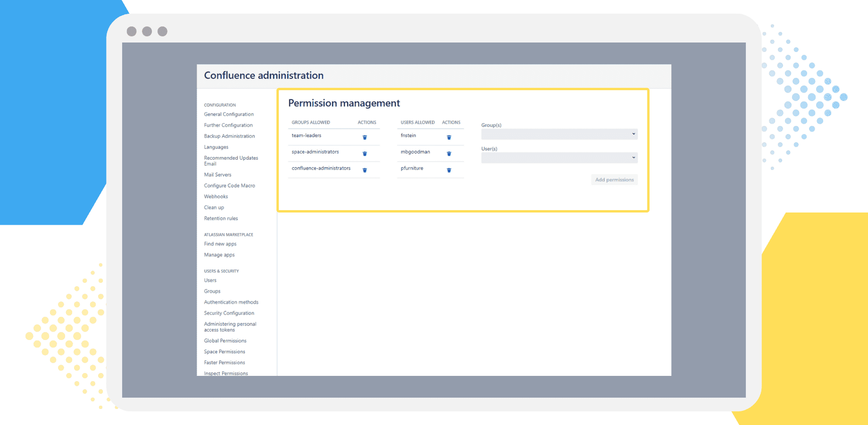This screenshot has width=868, height=425.
Task: Click the Confluence administration title
Action: (264, 76)
